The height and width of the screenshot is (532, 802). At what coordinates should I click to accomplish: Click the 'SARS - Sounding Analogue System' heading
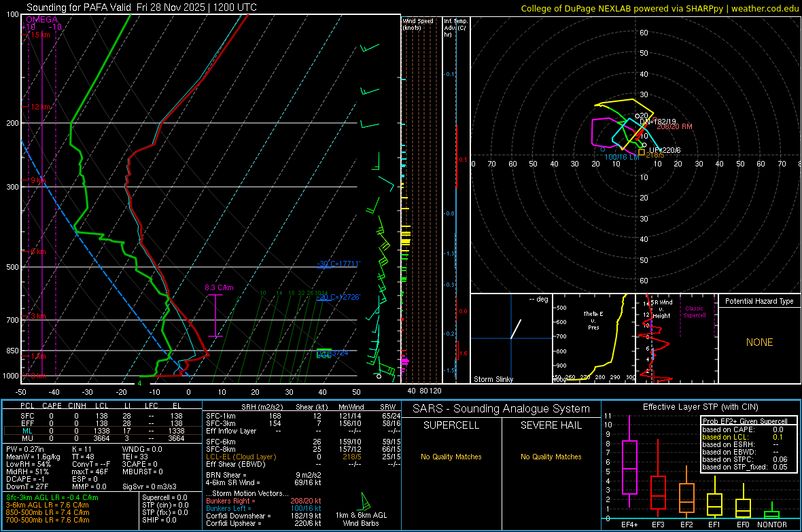502,409
